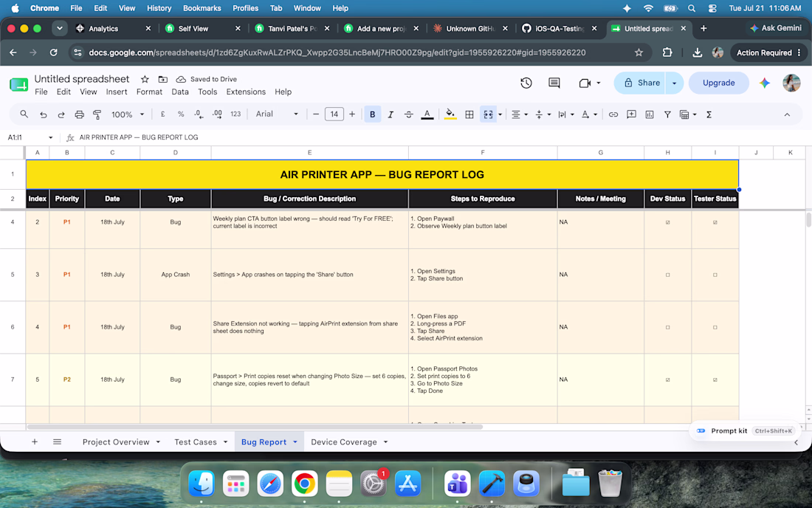Toggle italic formatting
Screen dimensions: 812x508
(390, 114)
